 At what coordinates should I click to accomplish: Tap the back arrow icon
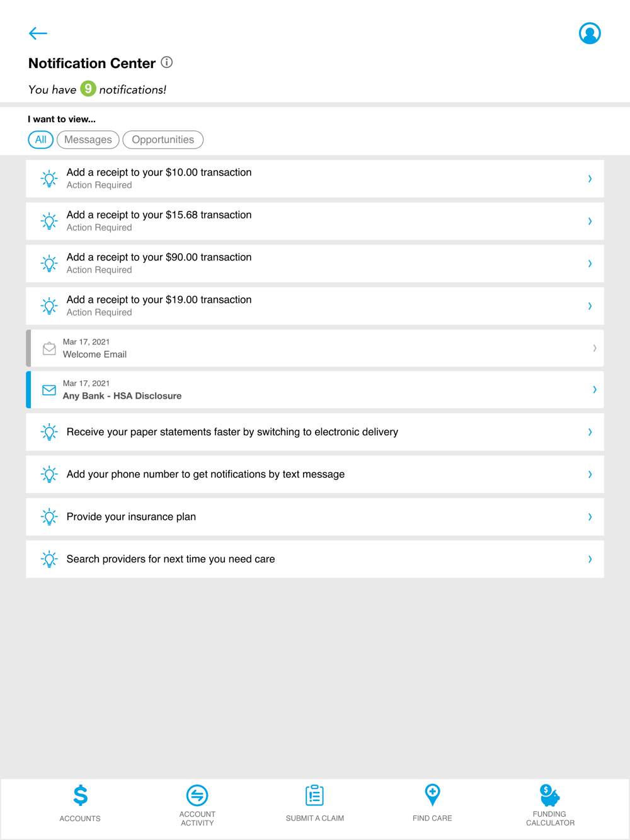pyautogui.click(x=38, y=33)
